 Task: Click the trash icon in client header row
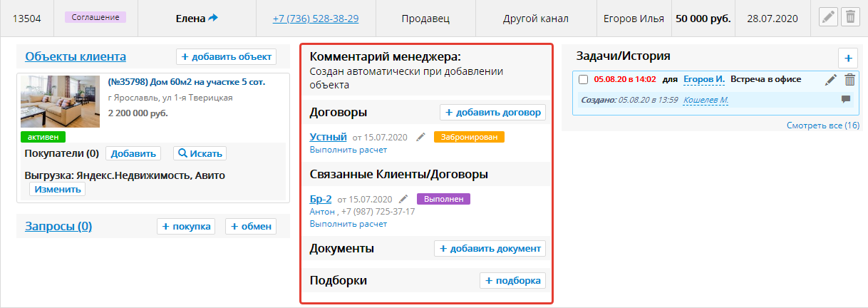(x=849, y=18)
